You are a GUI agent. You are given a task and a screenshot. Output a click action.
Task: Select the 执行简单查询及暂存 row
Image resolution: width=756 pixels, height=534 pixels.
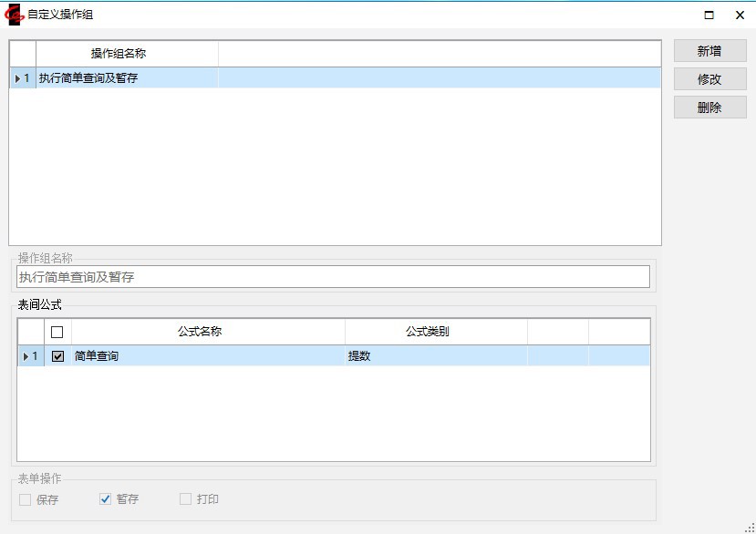[x=127, y=78]
